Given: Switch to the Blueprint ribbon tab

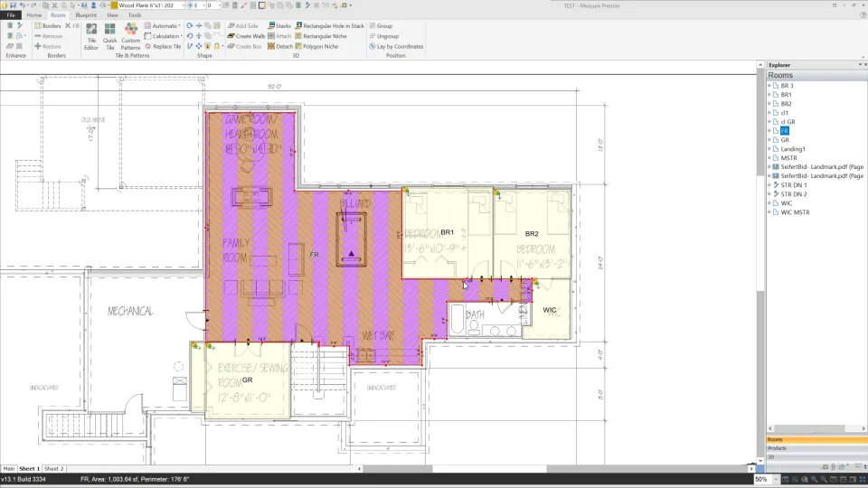Looking at the screenshot, I should [x=84, y=15].
